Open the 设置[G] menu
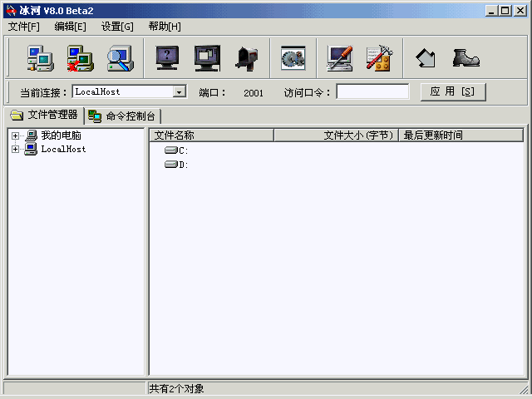The width and height of the screenshot is (532, 399). tap(117, 27)
